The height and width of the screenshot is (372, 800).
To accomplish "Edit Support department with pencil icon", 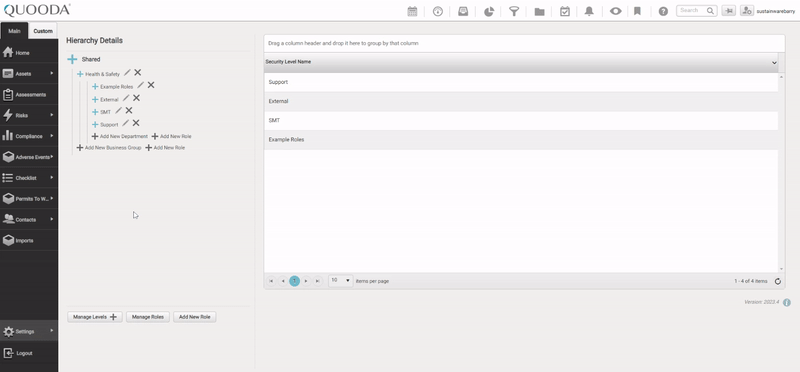I will click(126, 123).
